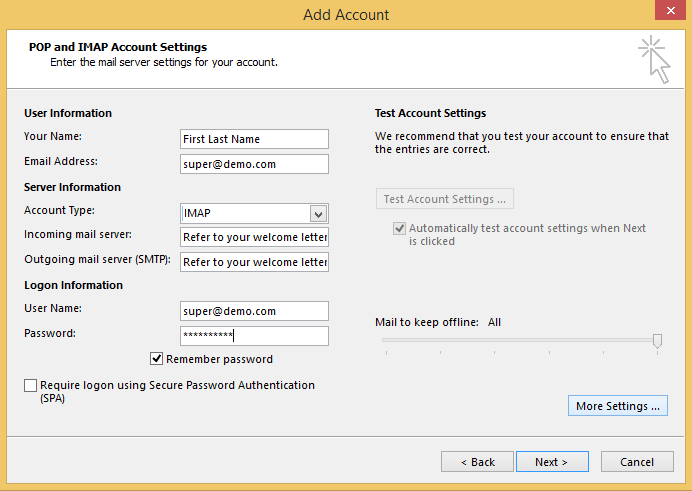Click into the Password field

tap(254, 336)
